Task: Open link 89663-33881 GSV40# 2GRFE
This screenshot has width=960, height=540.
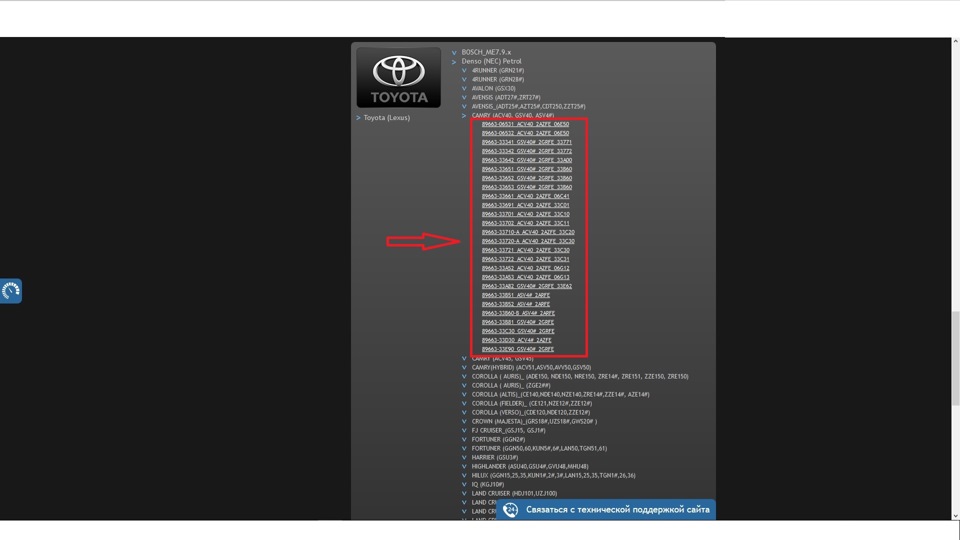Action: click(x=517, y=322)
